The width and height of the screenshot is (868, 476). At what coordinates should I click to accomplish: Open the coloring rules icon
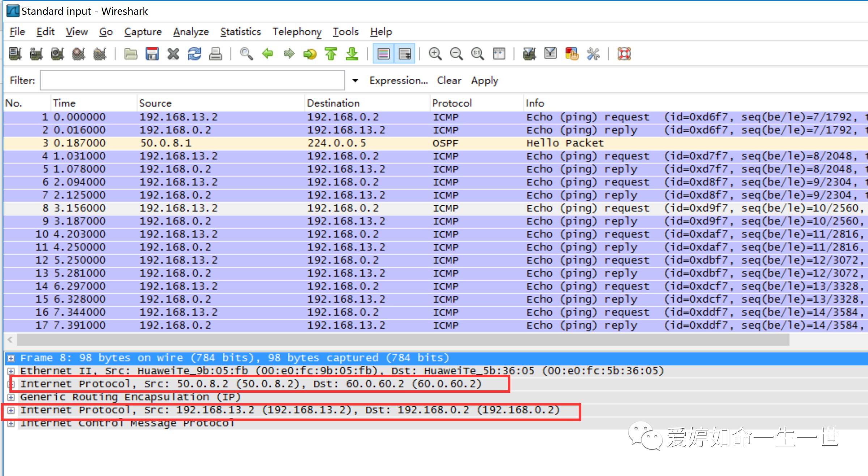[x=572, y=54]
